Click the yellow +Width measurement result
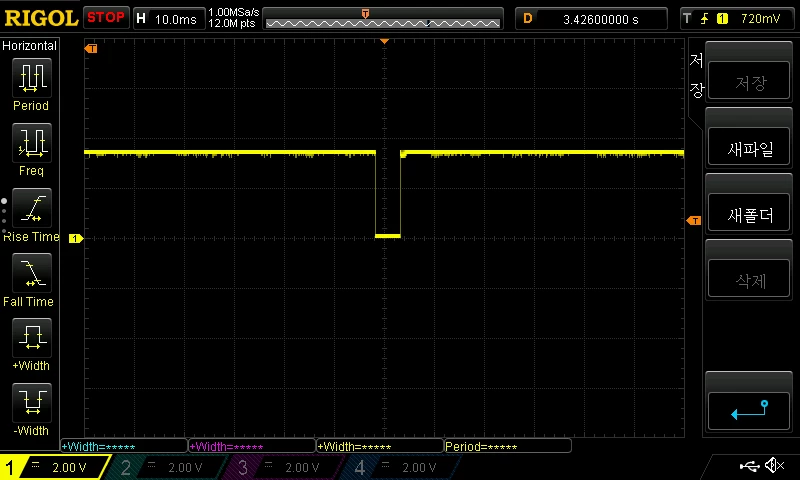 click(380, 446)
